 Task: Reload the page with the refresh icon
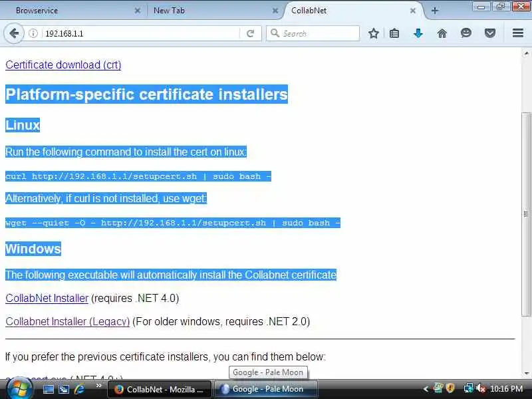251,33
